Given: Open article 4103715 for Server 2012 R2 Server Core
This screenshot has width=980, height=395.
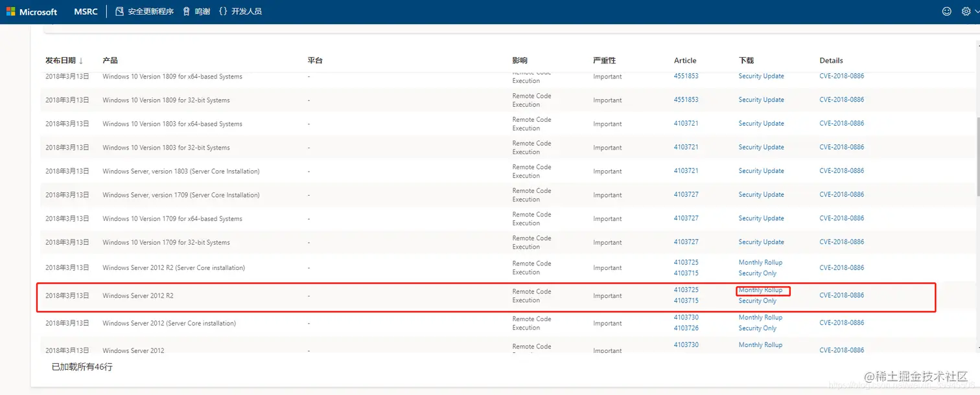Looking at the screenshot, I should tap(686, 273).
